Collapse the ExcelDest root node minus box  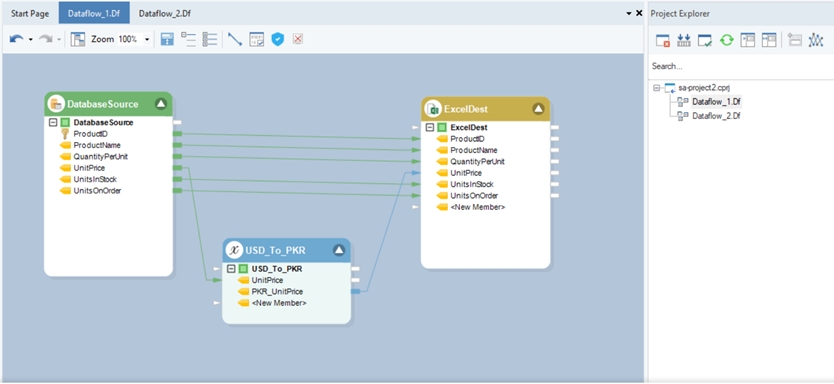(430, 128)
